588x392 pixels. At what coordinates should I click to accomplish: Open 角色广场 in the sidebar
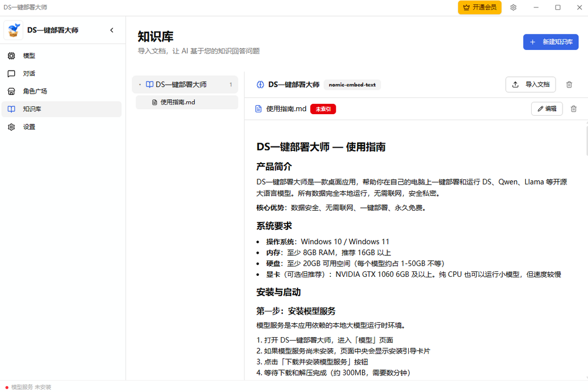coord(61,91)
